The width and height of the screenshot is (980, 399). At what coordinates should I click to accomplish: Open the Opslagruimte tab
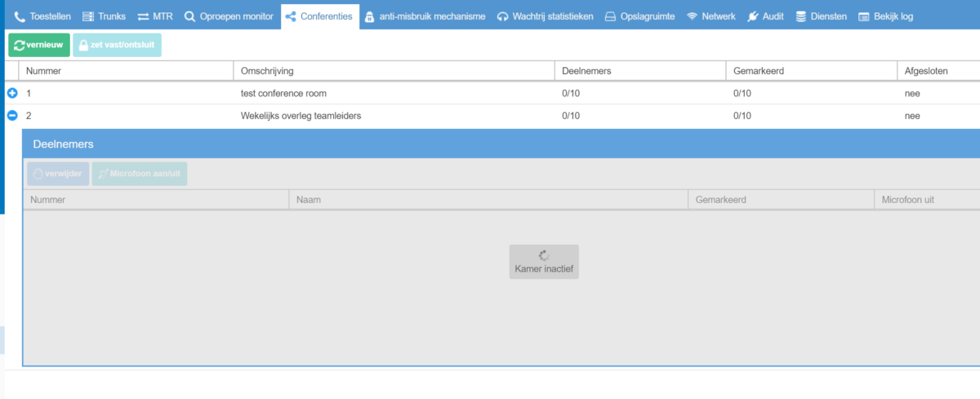pyautogui.click(x=639, y=16)
